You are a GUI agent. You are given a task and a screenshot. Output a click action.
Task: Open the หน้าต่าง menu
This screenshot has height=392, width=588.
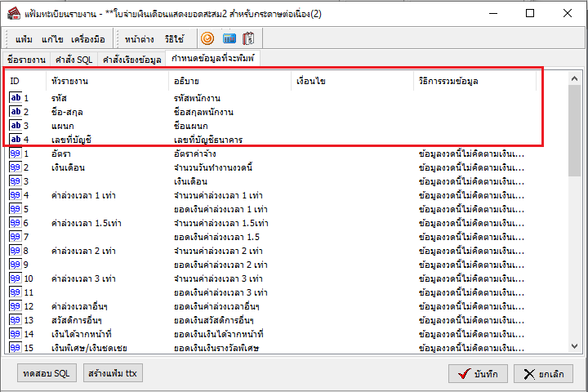point(139,39)
